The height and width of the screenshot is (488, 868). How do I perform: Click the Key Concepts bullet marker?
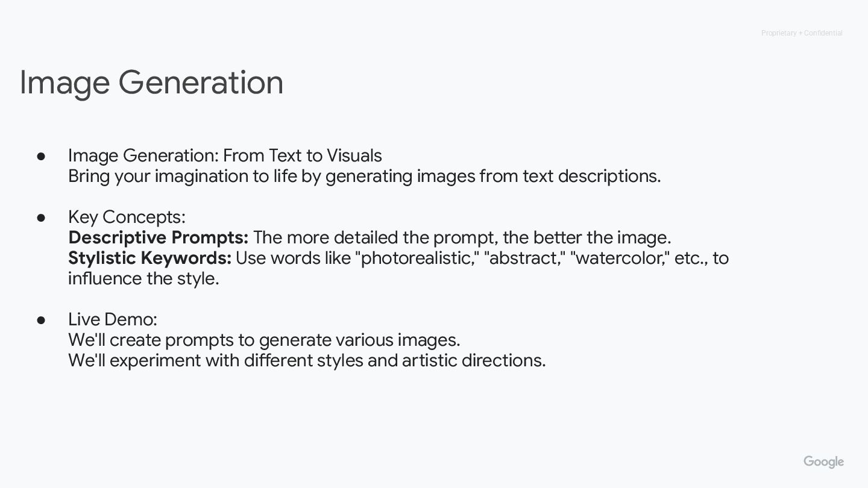42,217
